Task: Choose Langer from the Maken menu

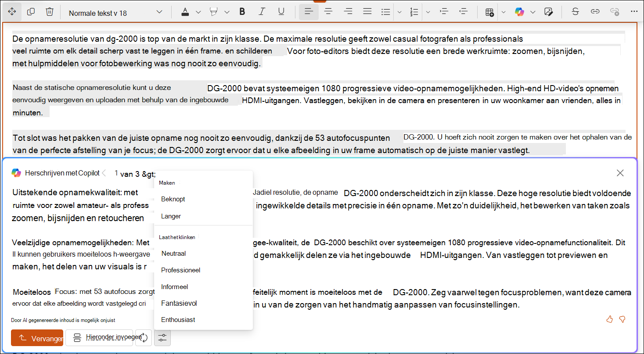Action: click(x=204, y=216)
